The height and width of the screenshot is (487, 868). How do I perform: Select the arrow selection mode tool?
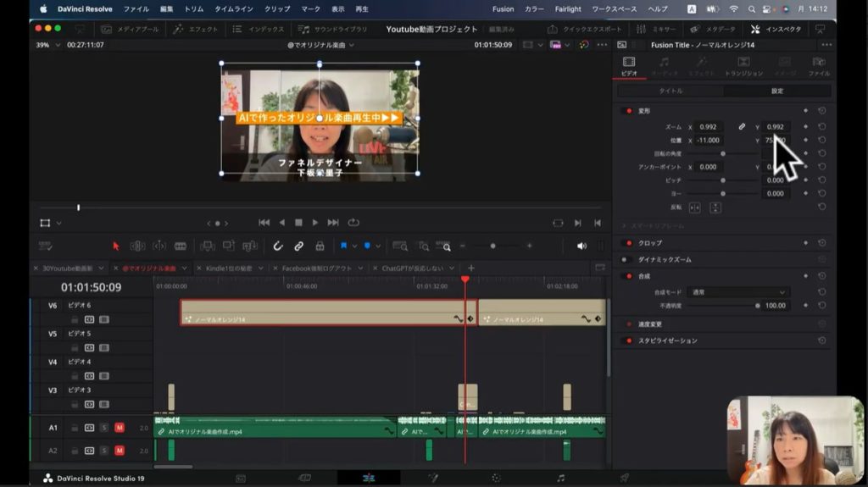tap(116, 246)
